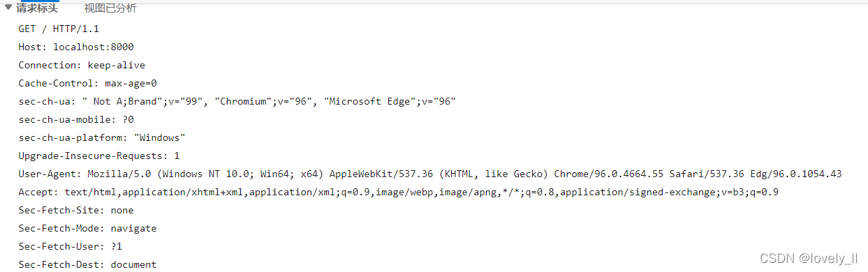The height and width of the screenshot is (272, 868).
Task: Click the sec-ch-ua-platform "Windows" line
Action: point(102,137)
